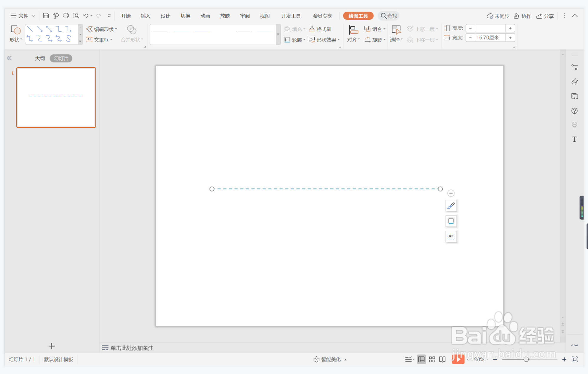Screen dimensions: 588x374
Task: Click the 选择 selection tool
Action: click(396, 34)
